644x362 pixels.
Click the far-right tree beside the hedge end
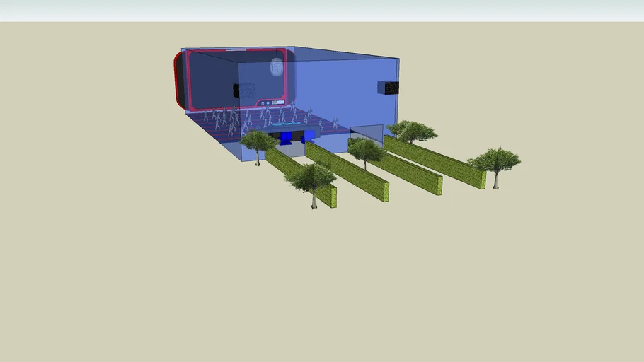[495, 163]
